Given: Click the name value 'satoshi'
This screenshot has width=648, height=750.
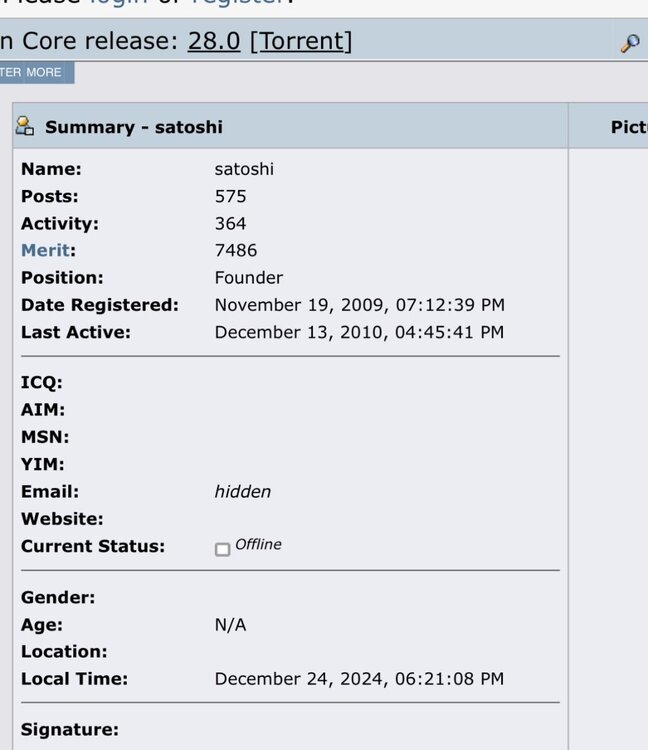Looking at the screenshot, I should click(x=244, y=169).
